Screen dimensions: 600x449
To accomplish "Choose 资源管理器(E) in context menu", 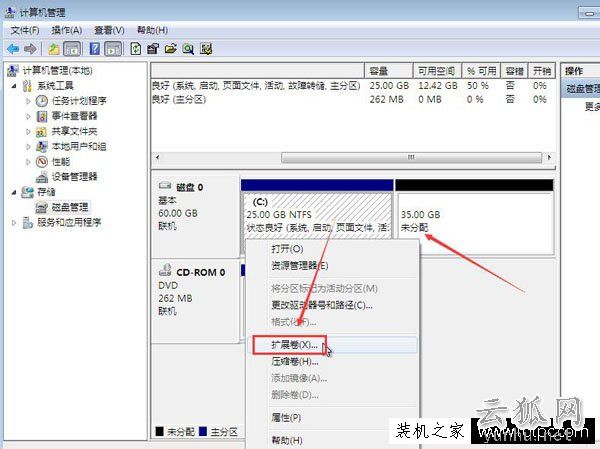I will click(332, 266).
